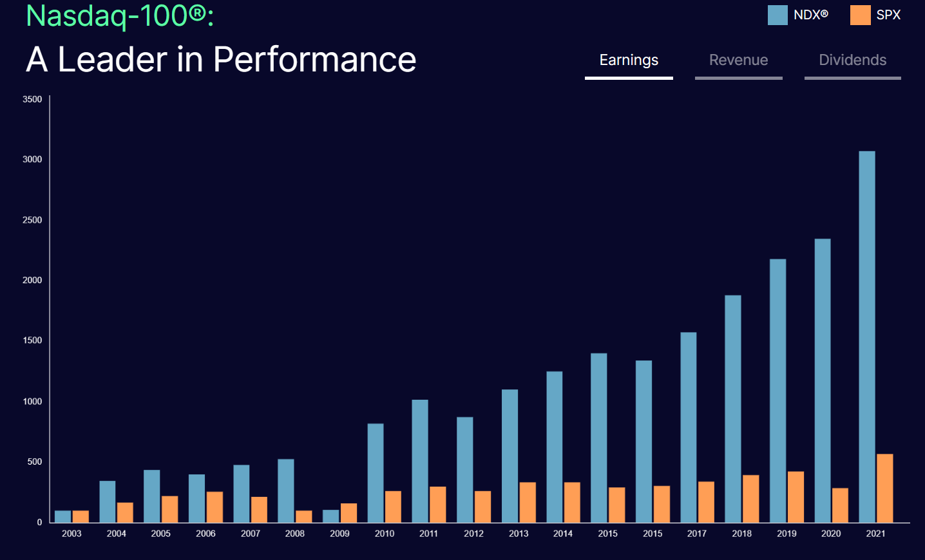Viewport: 925px width, 560px height.
Task: Click the 2500 y-axis value
Action: pos(32,220)
